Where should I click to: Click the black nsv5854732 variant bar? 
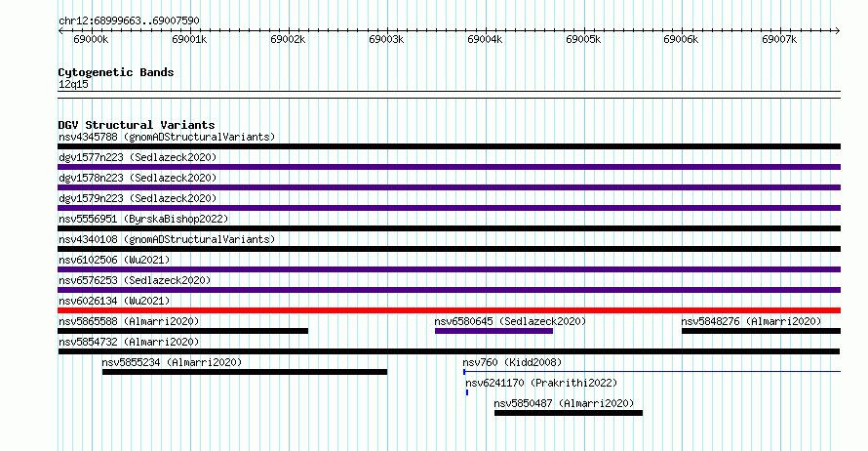coord(449,351)
